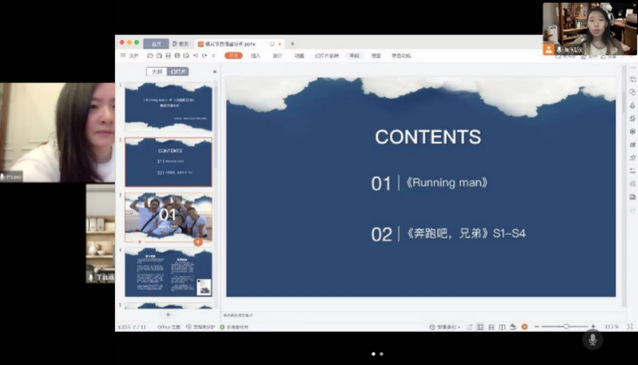Switch panel to 幻灯片 slides view
Screen dimensions: 638x365
[x=178, y=72]
